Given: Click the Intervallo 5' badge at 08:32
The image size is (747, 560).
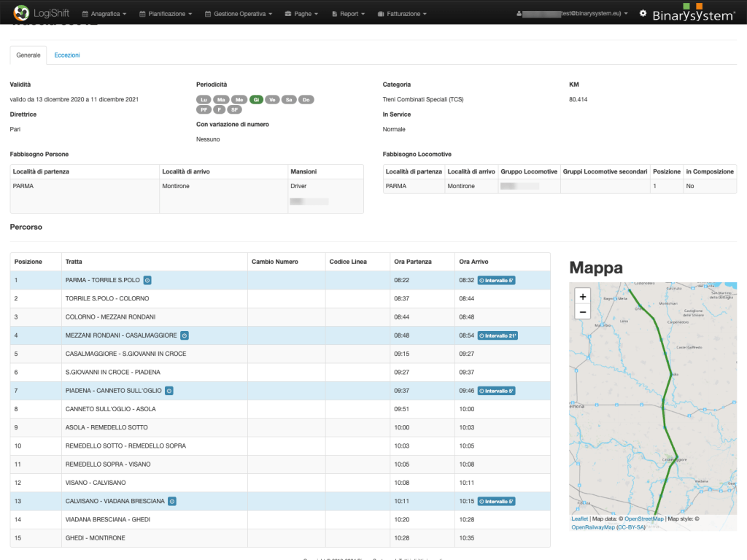Looking at the screenshot, I should [496, 281].
